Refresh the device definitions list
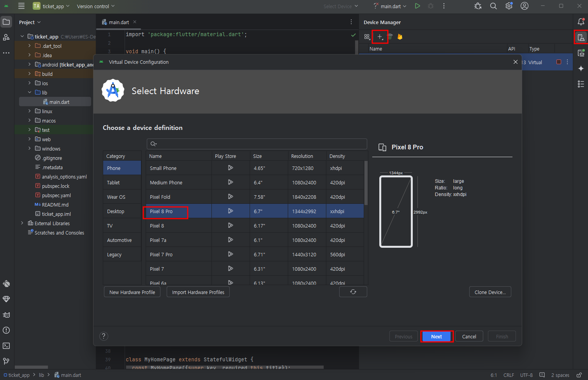Screen dimensions: 588x380 coord(353,292)
